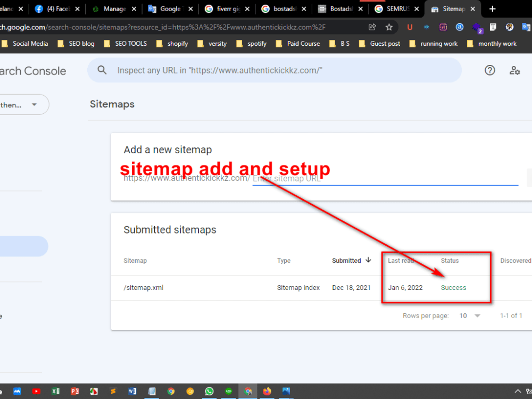Screen dimensions: 532x399
Task: Open Upwork app from the taskbar
Action: tap(229, 391)
